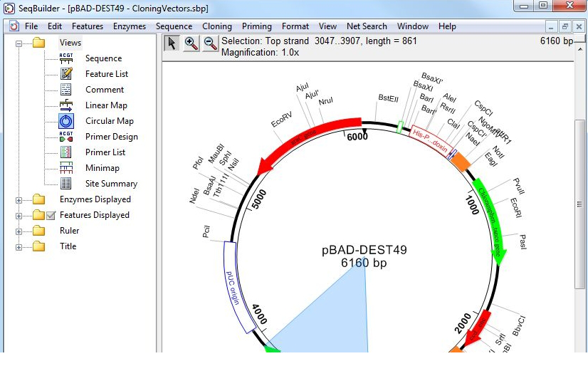
Task: Click the vertical scrollbar of the map
Action: 579,204
